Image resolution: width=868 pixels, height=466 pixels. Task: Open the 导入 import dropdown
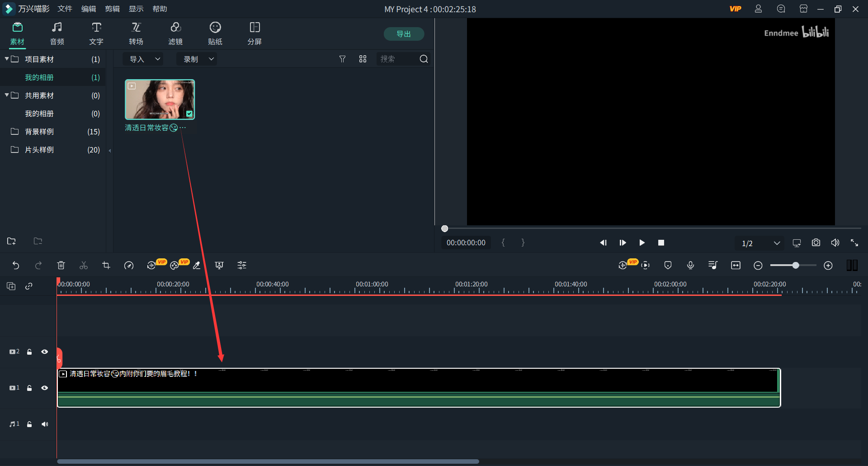click(x=144, y=59)
